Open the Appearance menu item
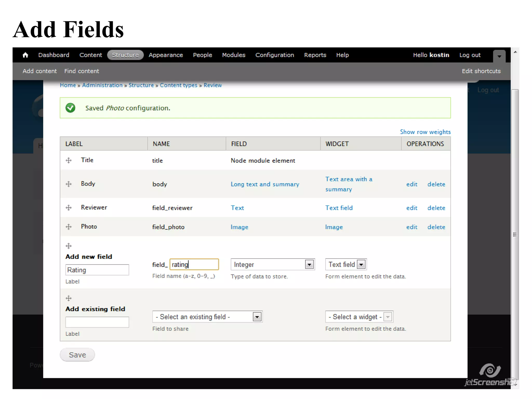The height and width of the screenshot is (399, 532). pyautogui.click(x=166, y=55)
